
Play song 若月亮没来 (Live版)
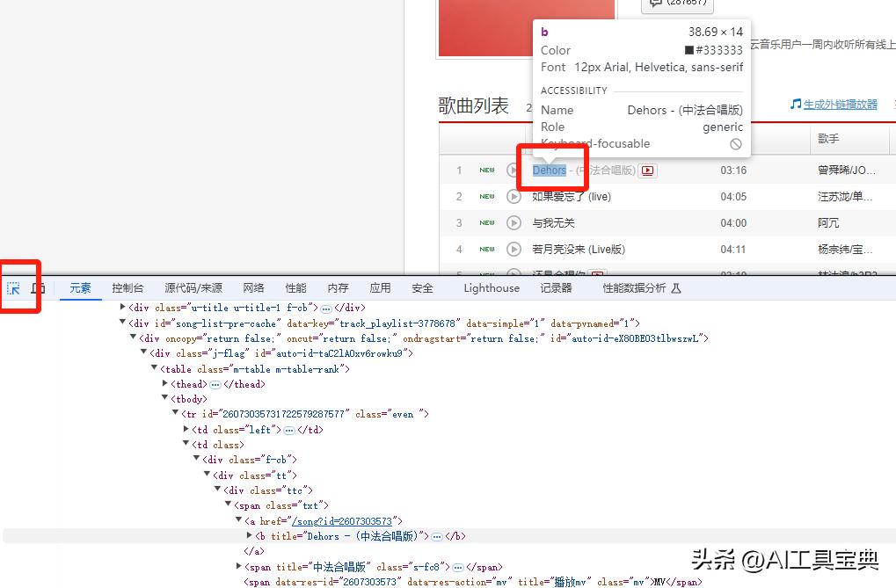pyautogui.click(x=514, y=249)
